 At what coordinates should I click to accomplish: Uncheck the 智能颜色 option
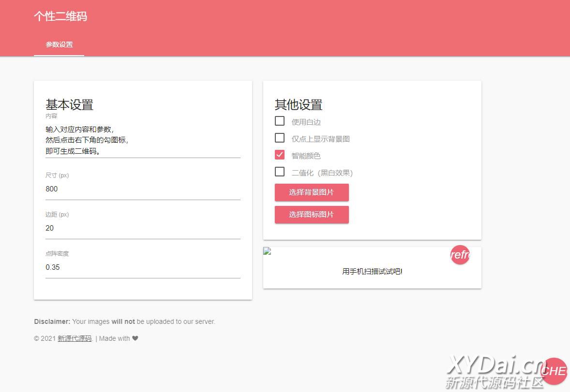pyautogui.click(x=280, y=155)
